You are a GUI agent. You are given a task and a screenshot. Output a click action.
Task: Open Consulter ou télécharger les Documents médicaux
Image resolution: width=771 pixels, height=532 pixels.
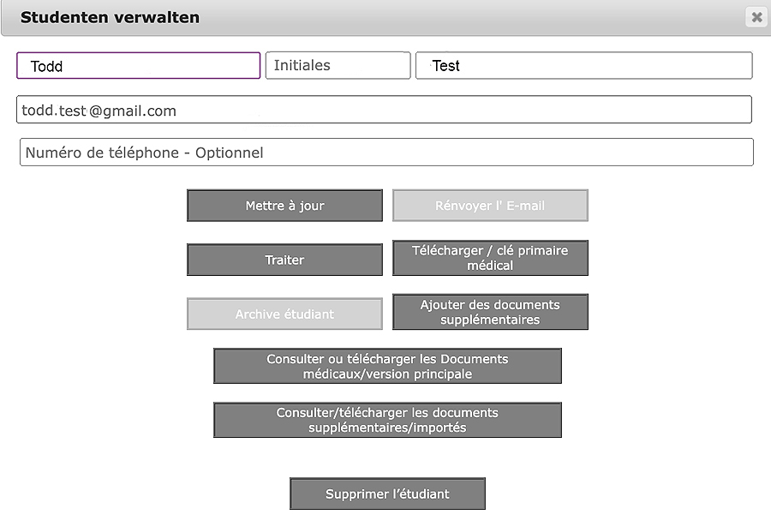click(x=387, y=366)
